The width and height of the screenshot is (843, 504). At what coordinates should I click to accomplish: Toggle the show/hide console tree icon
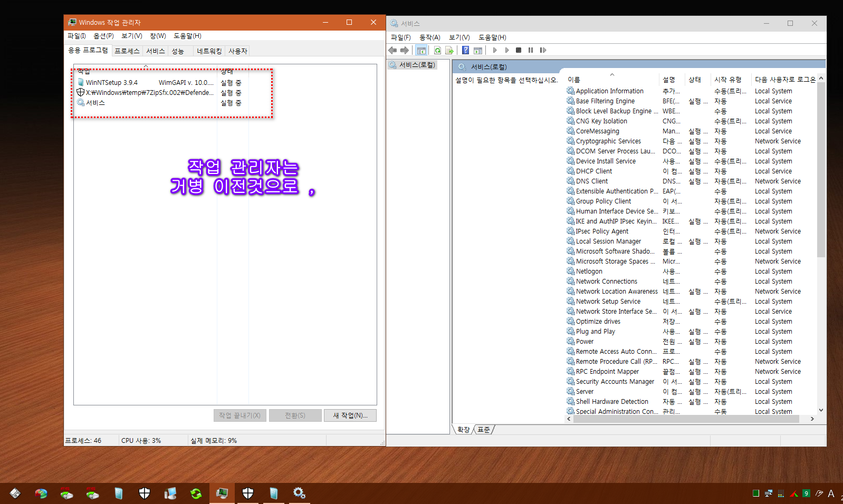tap(421, 50)
